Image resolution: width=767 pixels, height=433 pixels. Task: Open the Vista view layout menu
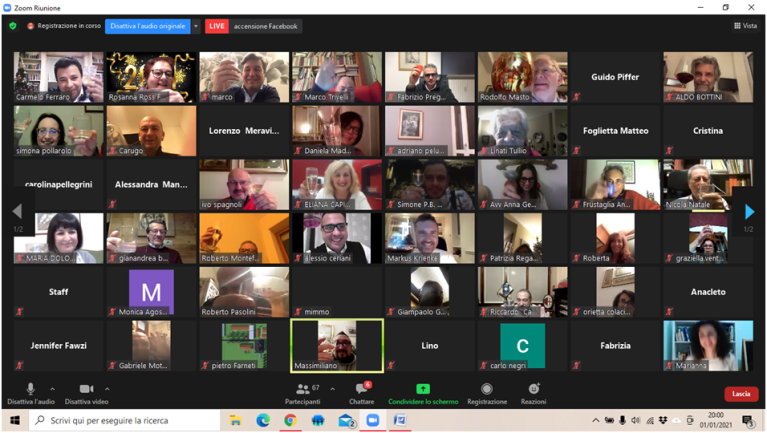[x=745, y=26]
